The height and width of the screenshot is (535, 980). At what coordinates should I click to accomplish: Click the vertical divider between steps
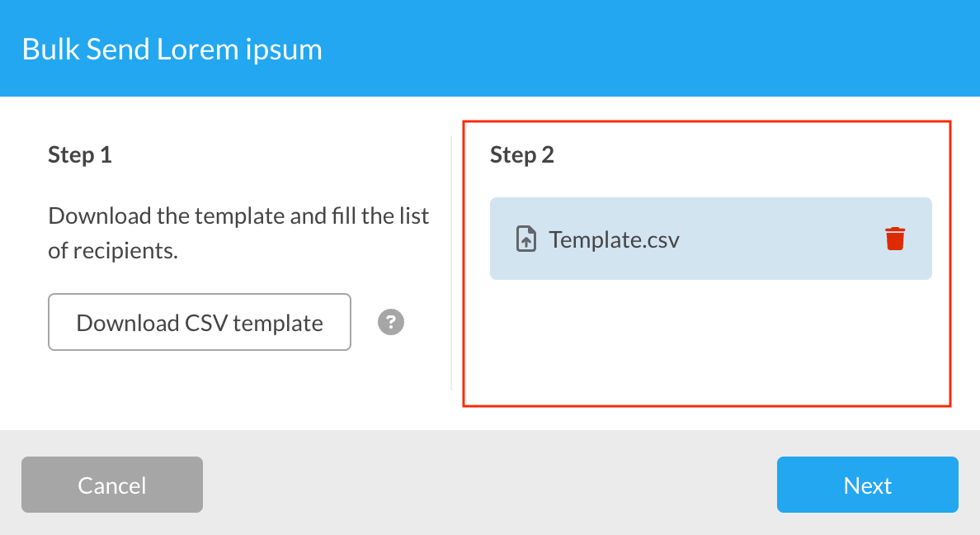451,264
